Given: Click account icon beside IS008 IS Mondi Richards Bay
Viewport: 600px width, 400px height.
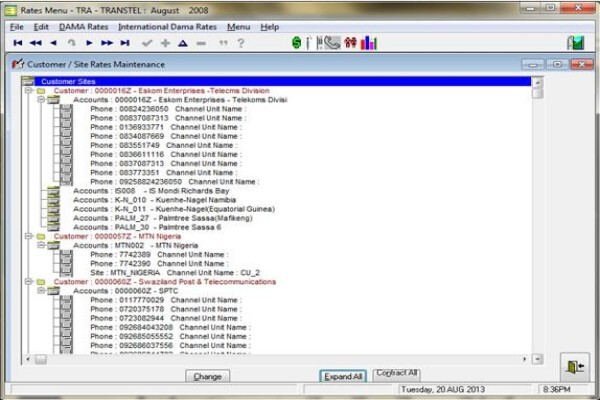Looking at the screenshot, I should pyautogui.click(x=53, y=191).
